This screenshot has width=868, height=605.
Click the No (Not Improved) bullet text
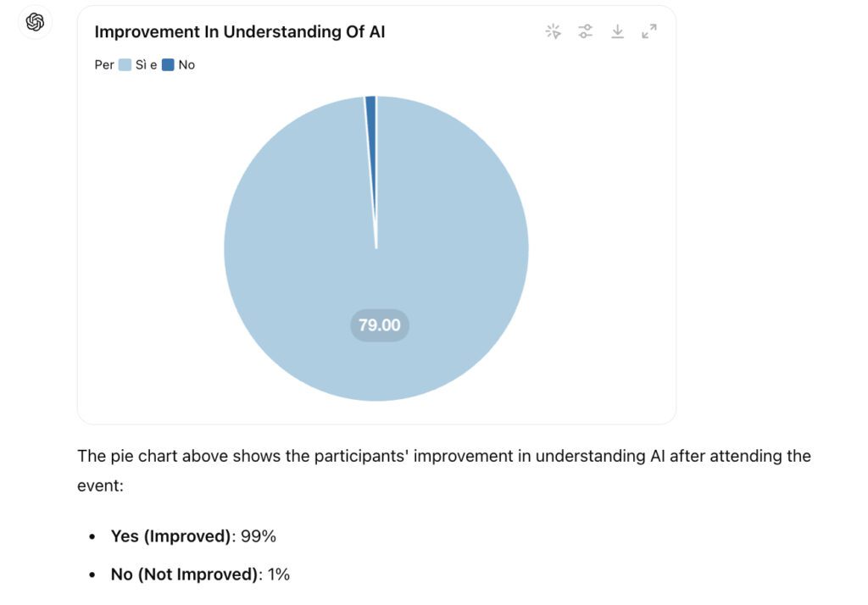tap(184, 574)
